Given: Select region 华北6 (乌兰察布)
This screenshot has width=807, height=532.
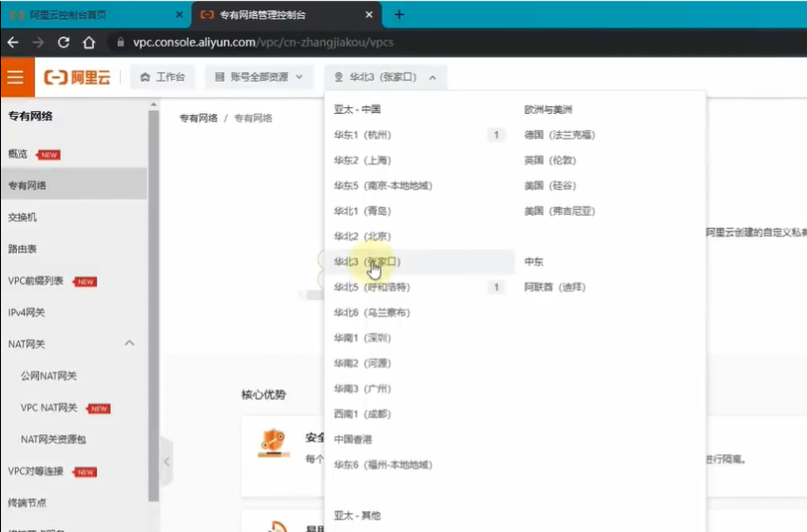Looking at the screenshot, I should coord(419,313).
